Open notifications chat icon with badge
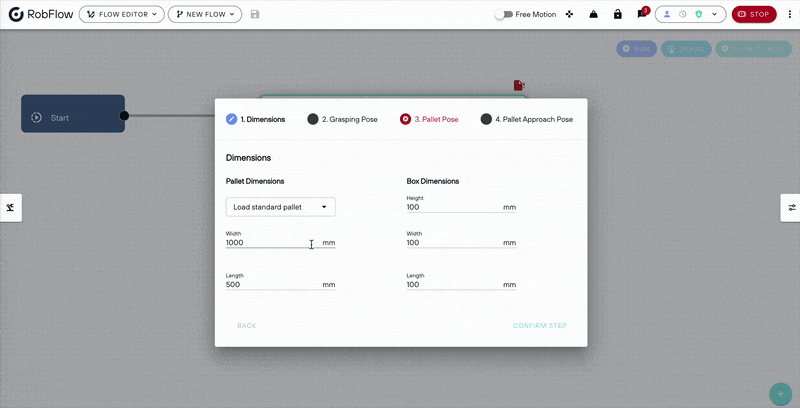The height and width of the screenshot is (408, 800). click(x=642, y=14)
